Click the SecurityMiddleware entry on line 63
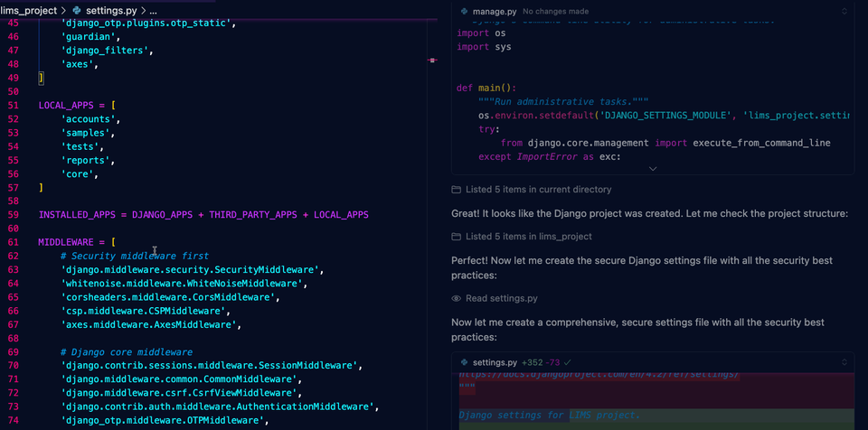The height and width of the screenshot is (430, 868). pyautogui.click(x=189, y=269)
